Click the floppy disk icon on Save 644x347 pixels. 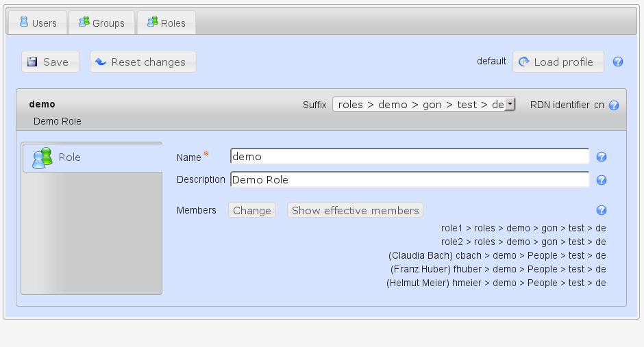pos(32,62)
